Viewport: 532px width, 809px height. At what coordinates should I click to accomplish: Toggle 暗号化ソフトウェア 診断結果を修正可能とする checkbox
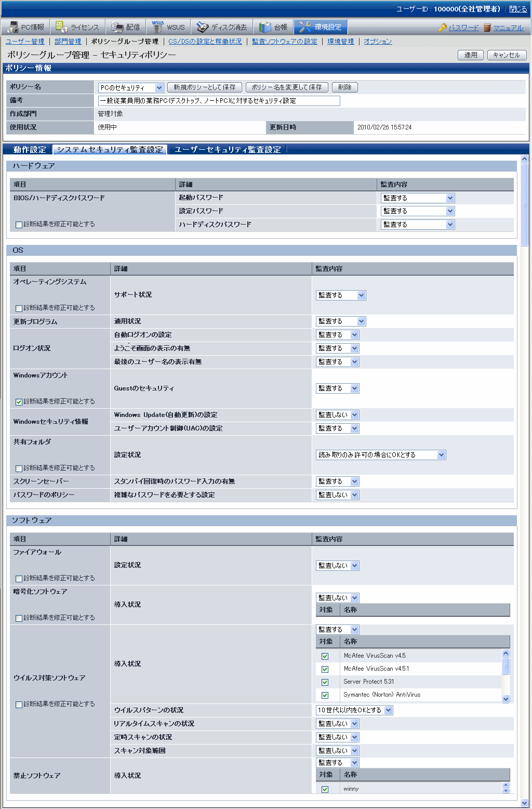19,618
